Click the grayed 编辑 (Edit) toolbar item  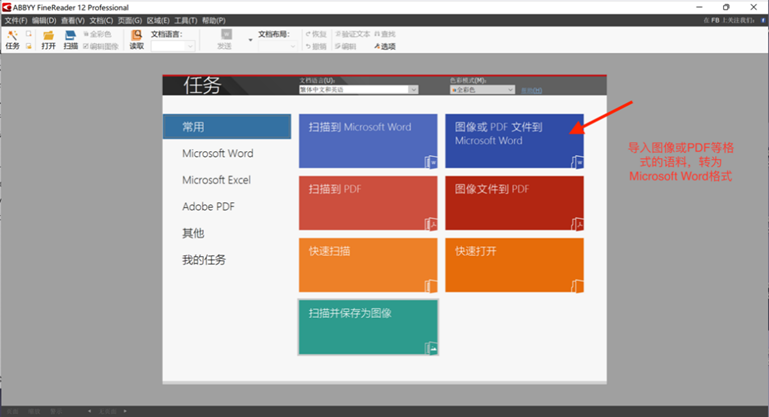pyautogui.click(x=346, y=47)
